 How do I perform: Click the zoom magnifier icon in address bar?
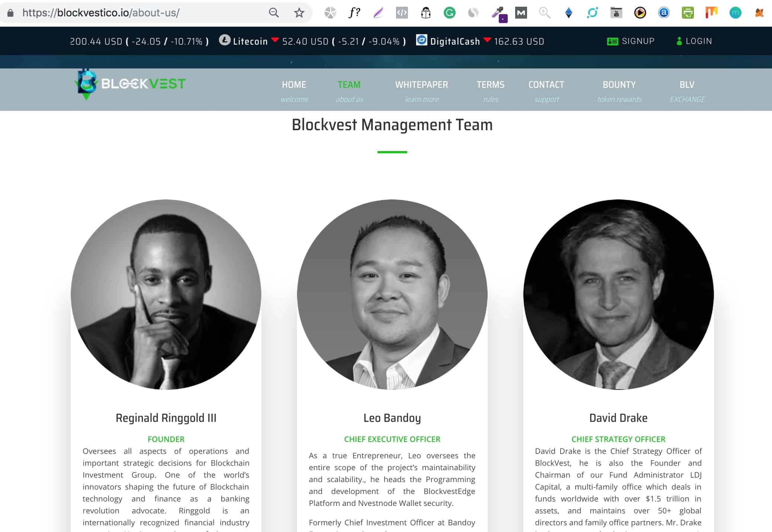(x=274, y=13)
